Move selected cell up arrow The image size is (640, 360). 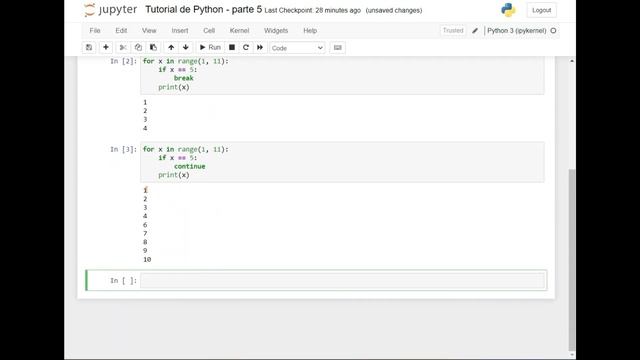point(171,48)
